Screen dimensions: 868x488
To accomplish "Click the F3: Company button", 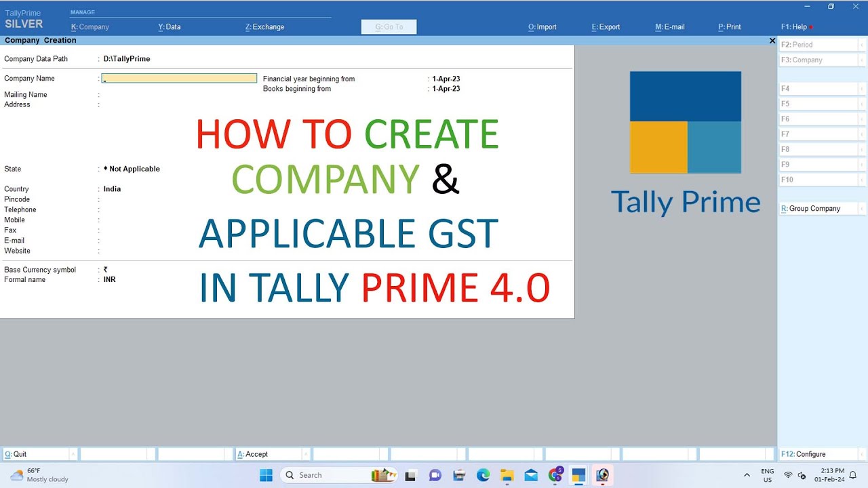I will [x=818, y=60].
